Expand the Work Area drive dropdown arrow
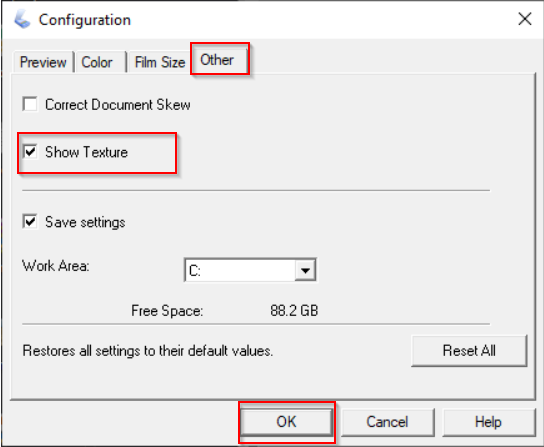This screenshot has height=447, width=544. click(305, 270)
